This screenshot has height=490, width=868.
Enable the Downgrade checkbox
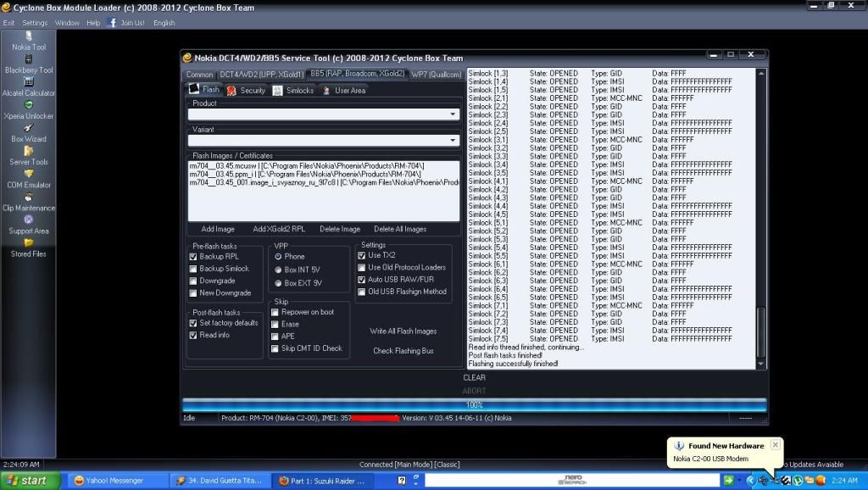click(193, 281)
